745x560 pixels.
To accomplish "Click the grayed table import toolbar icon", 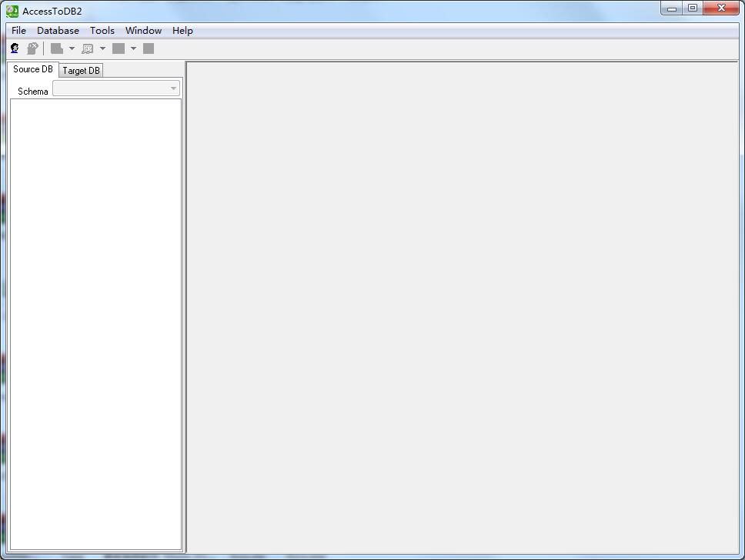I will click(x=88, y=48).
